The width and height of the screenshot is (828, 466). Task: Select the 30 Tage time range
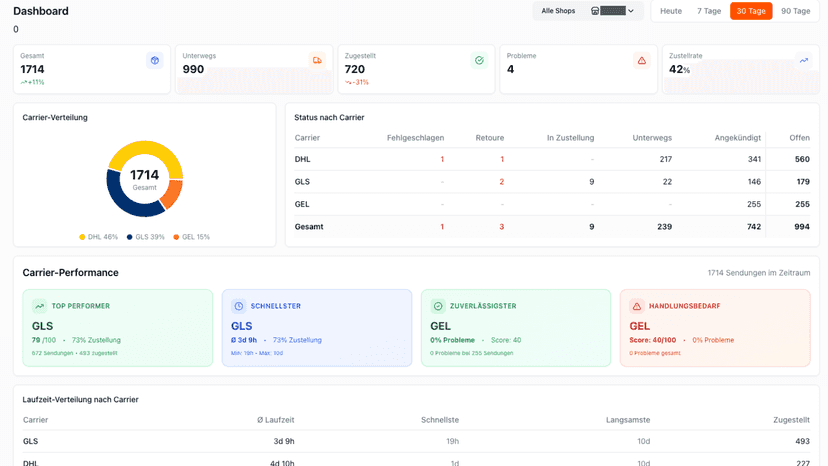pos(751,11)
